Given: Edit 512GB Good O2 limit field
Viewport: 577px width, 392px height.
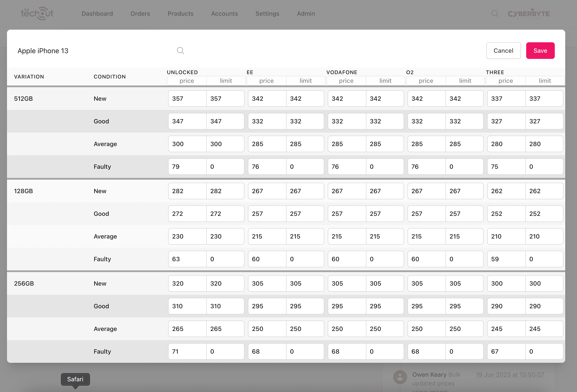Looking at the screenshot, I should click(464, 121).
